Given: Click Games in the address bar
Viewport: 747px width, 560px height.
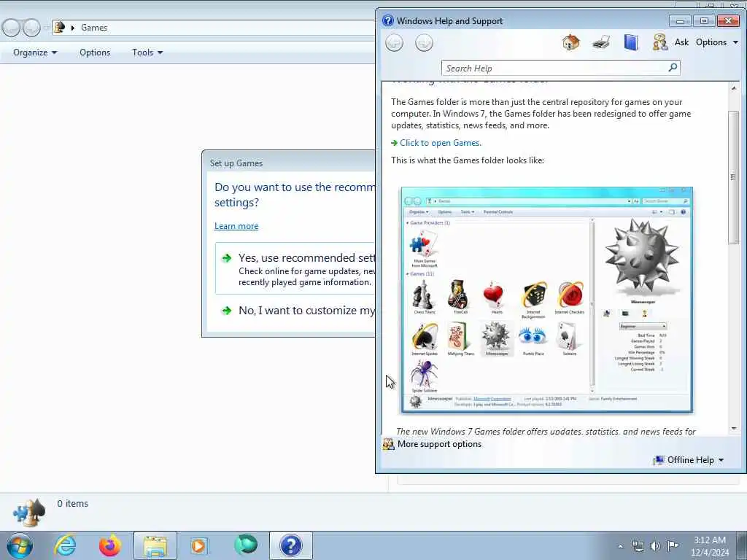Looking at the screenshot, I should [x=94, y=28].
